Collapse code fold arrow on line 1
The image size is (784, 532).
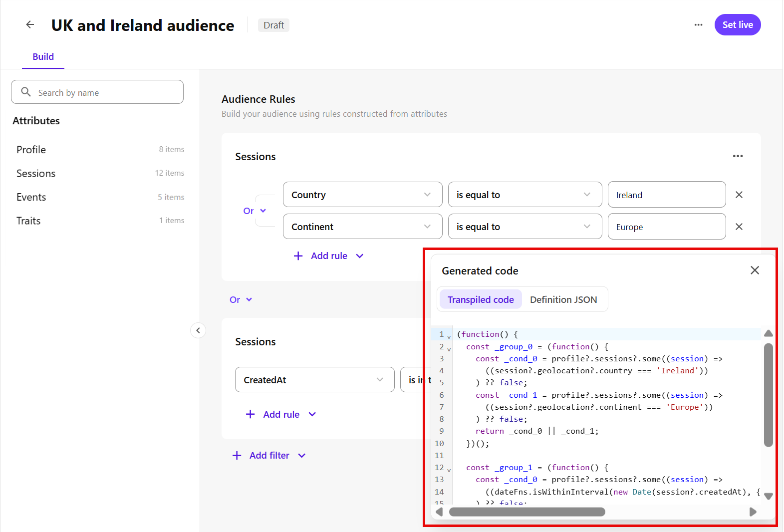point(449,337)
